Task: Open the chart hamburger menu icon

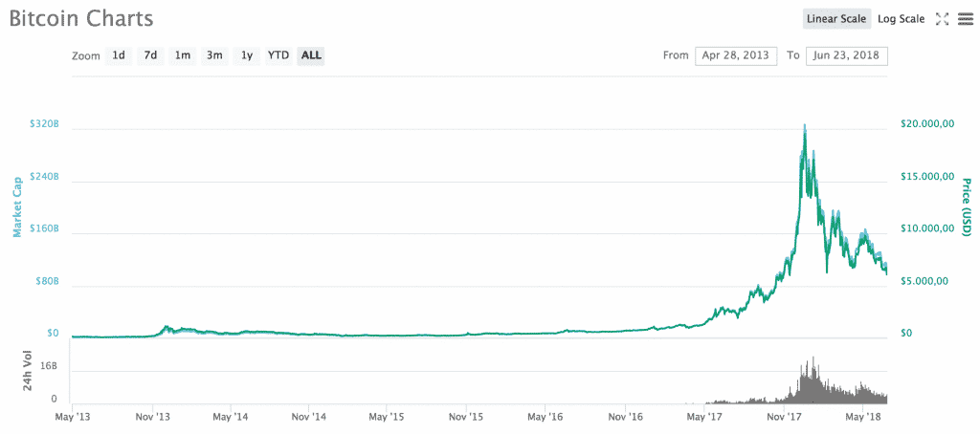Action: click(x=966, y=19)
